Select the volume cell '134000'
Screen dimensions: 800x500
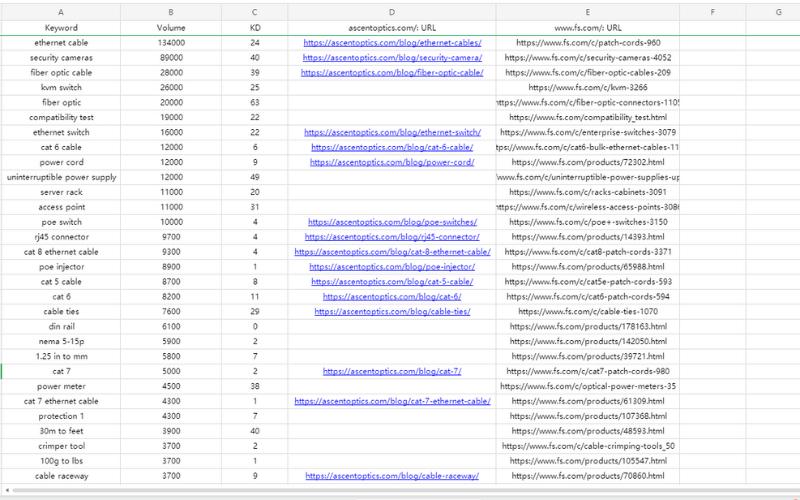171,43
